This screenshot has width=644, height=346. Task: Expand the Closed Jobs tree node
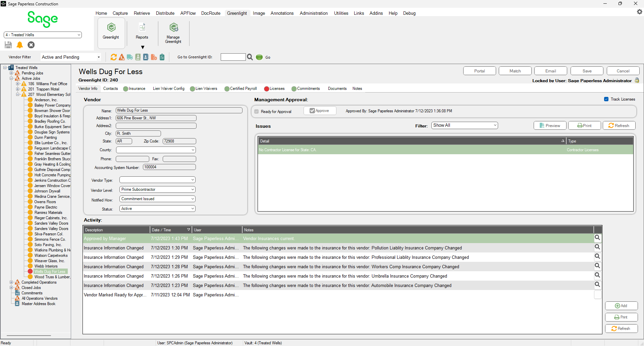[11, 288]
